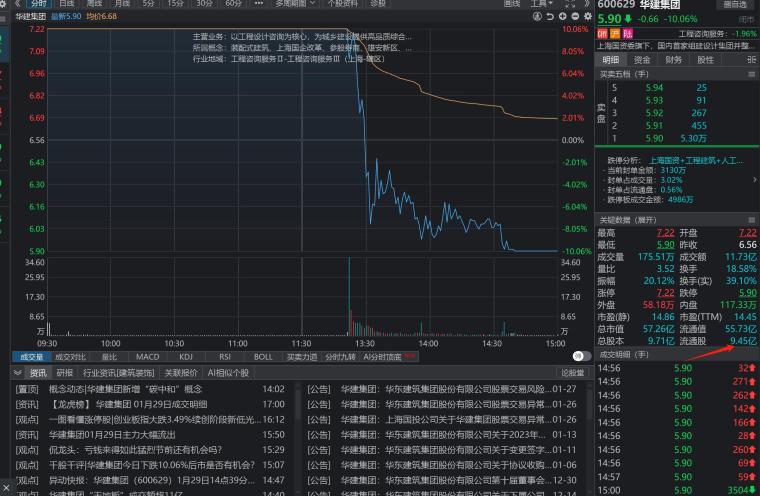The width and height of the screenshot is (760, 496).
Task: Click the magnifier icon beside 资讯 tab
Action: tap(19, 373)
